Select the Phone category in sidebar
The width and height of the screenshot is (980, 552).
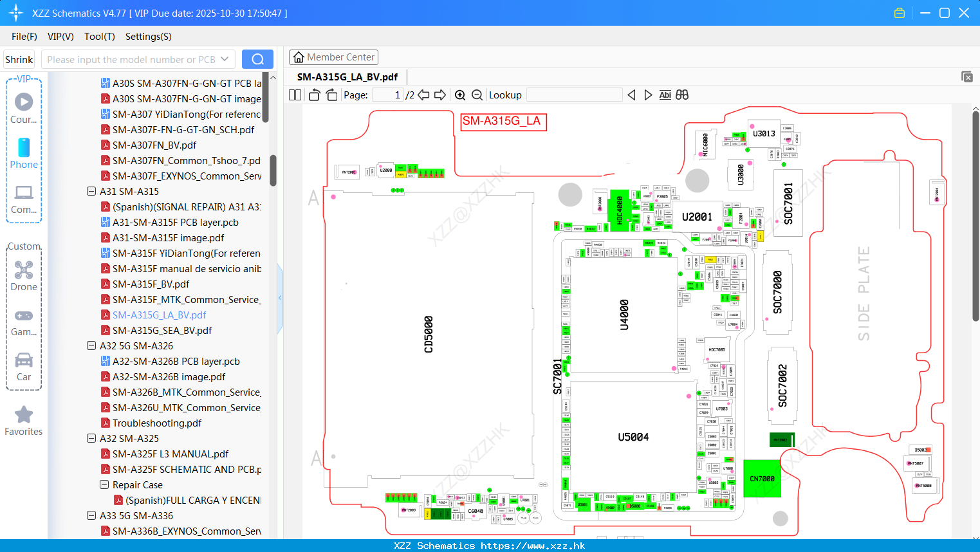(24, 153)
